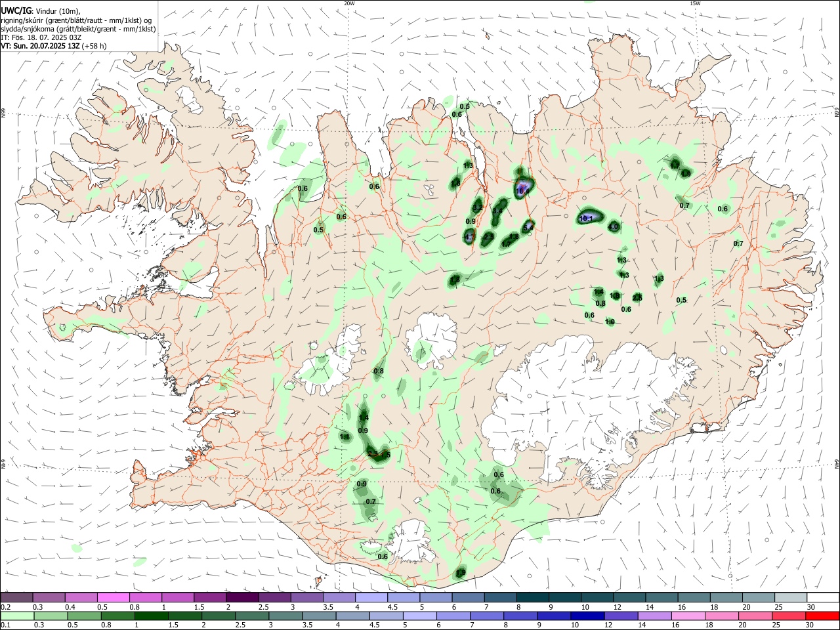The width and height of the screenshot is (840, 630).
Task: Pick the green rain swatch between 0.8 and 1
Action: coord(117,616)
